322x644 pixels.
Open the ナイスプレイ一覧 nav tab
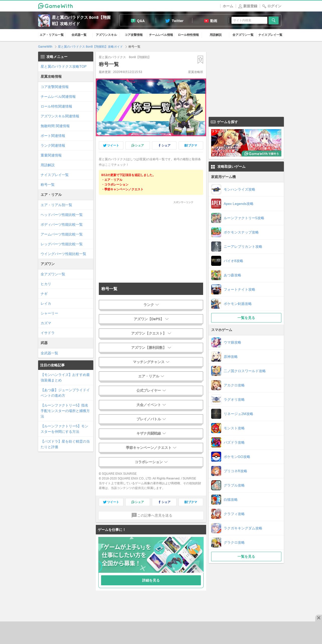pyautogui.click(x=270, y=35)
